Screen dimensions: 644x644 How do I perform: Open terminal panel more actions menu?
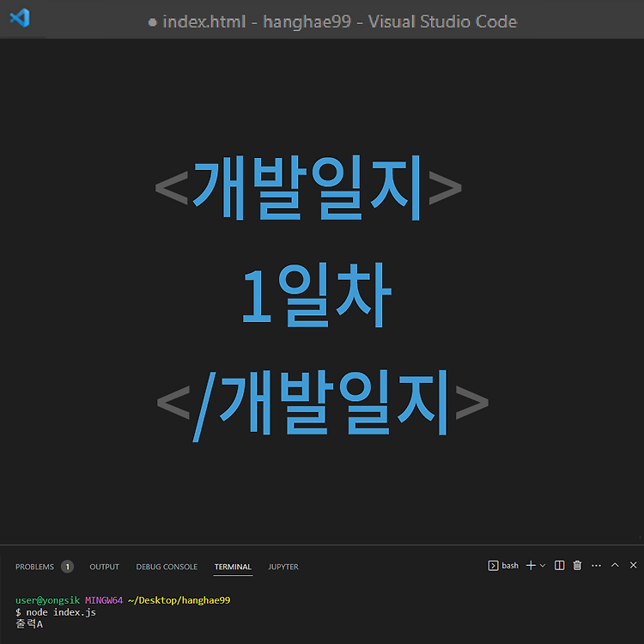click(597, 566)
